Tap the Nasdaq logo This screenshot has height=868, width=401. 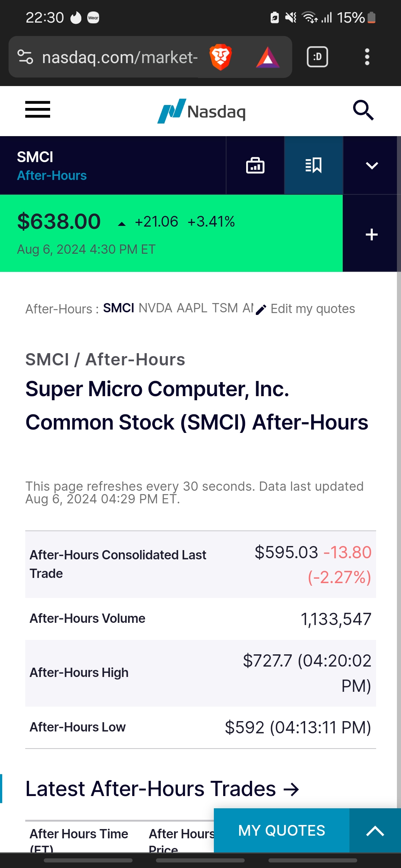(202, 111)
